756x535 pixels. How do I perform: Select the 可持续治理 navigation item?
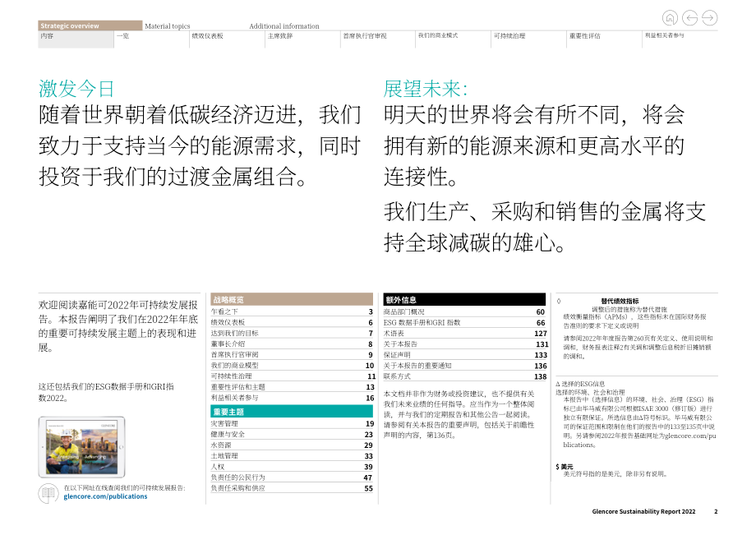point(529,39)
